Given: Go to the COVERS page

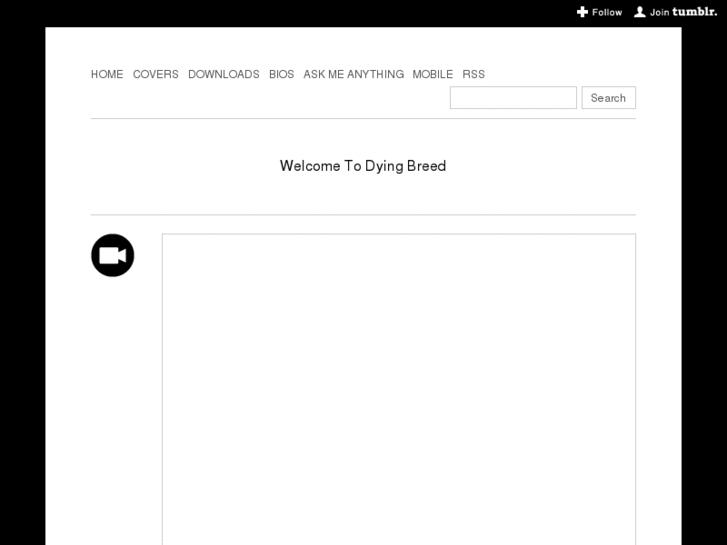Looking at the screenshot, I should tap(156, 74).
